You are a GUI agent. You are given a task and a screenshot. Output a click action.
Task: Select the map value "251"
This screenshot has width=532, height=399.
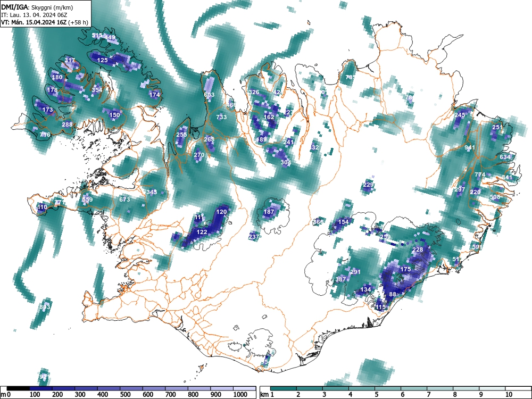[497, 127]
